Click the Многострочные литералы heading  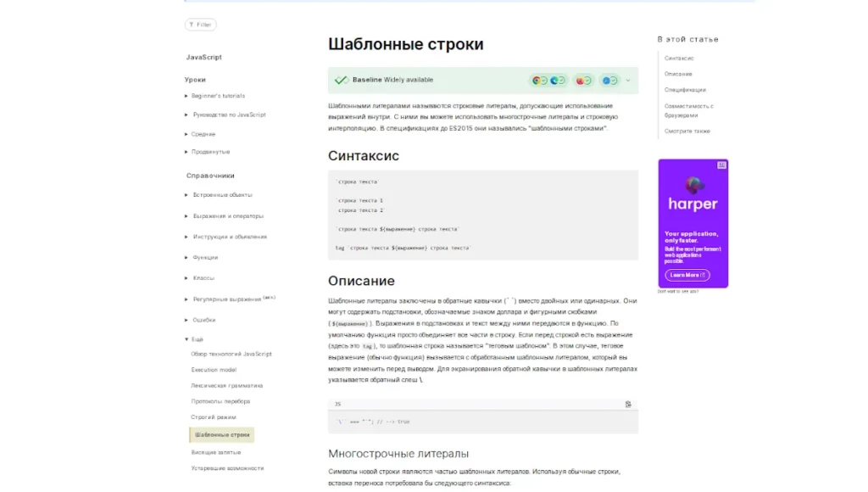coord(398,454)
